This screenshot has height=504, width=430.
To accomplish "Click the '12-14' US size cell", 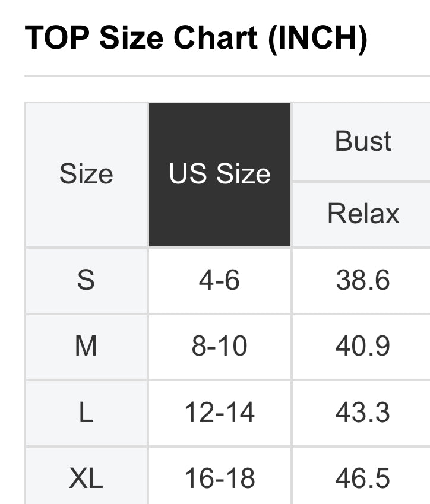I will click(220, 413).
